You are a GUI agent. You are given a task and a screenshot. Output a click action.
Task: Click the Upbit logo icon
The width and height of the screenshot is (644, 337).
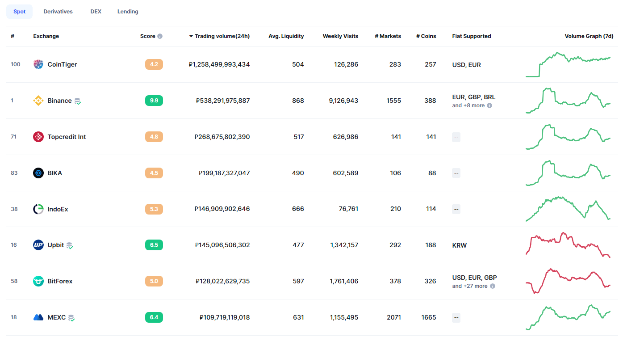coord(38,245)
